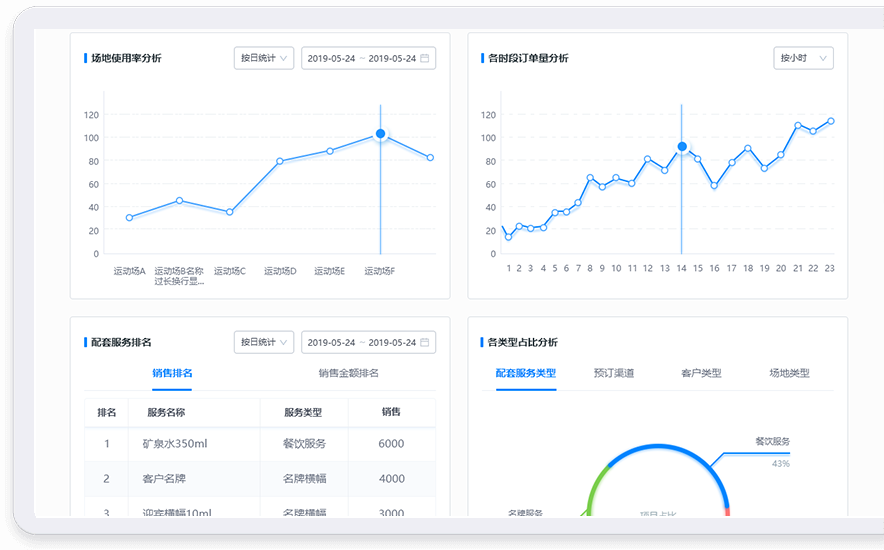This screenshot has width=884, height=550.
Task: Click highlighted 运动场F data point
Action: (x=381, y=134)
